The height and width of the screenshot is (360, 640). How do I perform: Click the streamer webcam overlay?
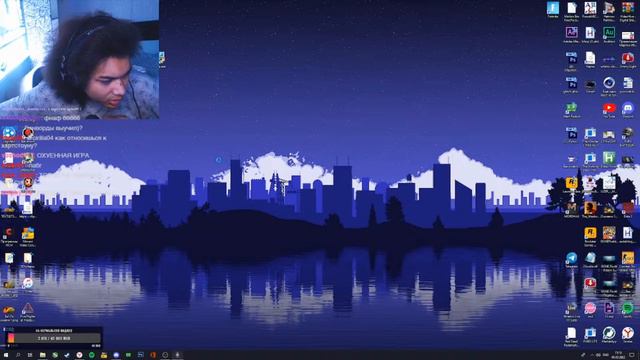pos(80,60)
